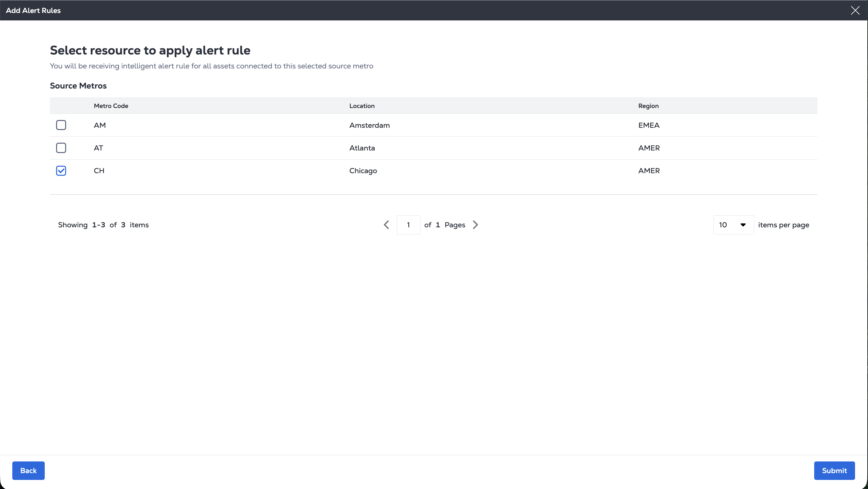Click the CH metro code text

click(99, 171)
